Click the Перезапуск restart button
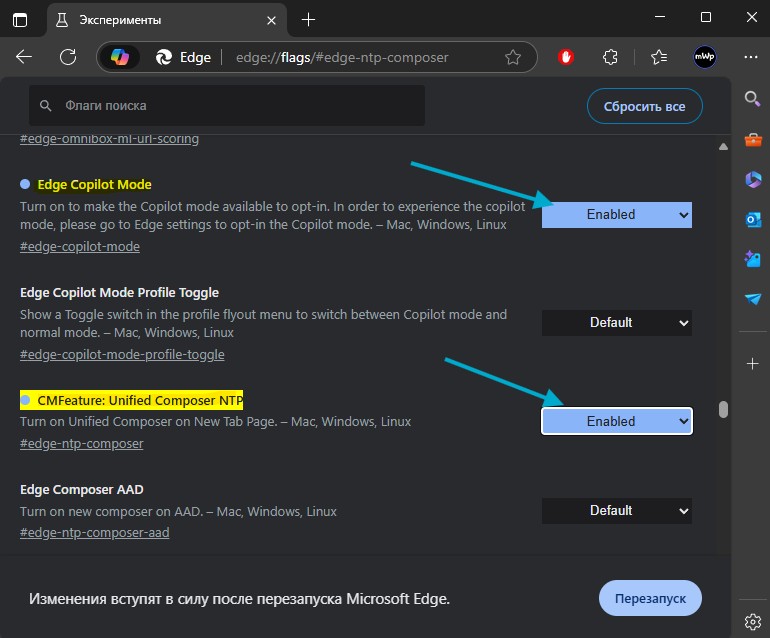Screen dimensions: 770x638 pos(650,598)
